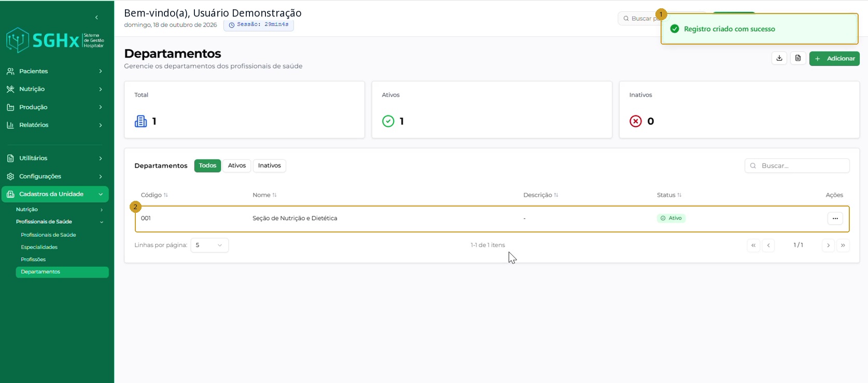This screenshot has height=383, width=868.
Task: Sort the table by Descrição
Action: pyautogui.click(x=541, y=195)
